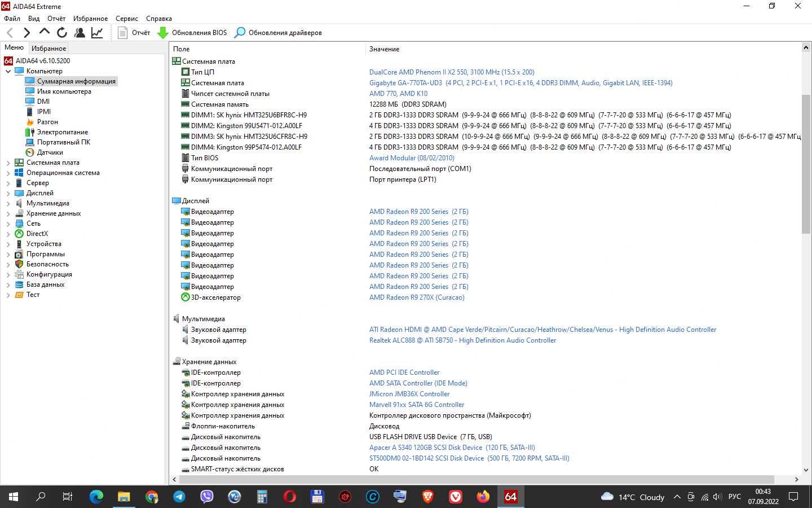Open the Marvell 91xx SATA 6G Controller link
This screenshot has width=812, height=508.
(417, 405)
